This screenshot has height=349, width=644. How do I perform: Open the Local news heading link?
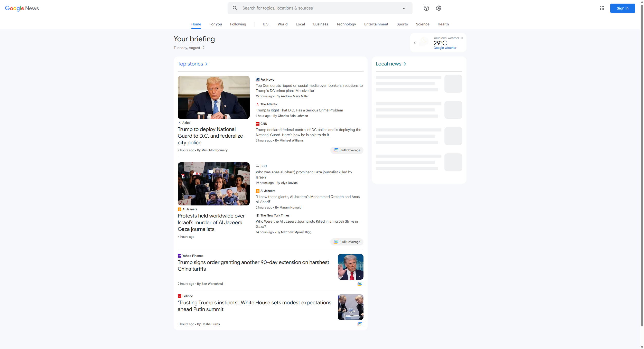[388, 64]
